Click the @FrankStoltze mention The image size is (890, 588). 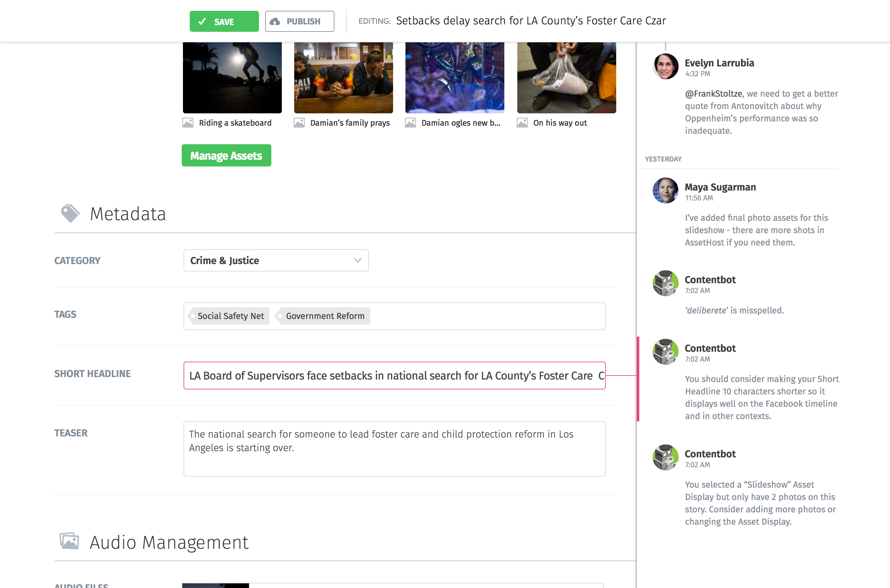point(714,94)
